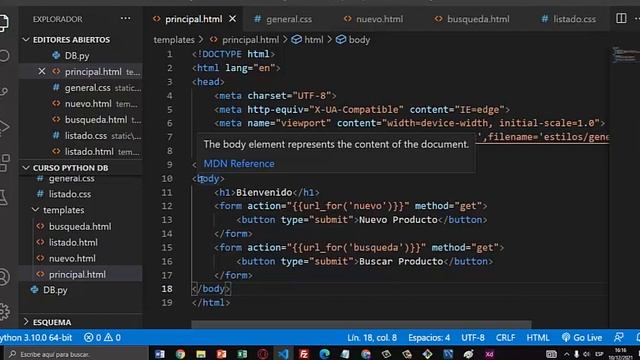640x360 pixels.
Task: Click the Visual Studio Code taskbar icon
Action: (x=283, y=354)
